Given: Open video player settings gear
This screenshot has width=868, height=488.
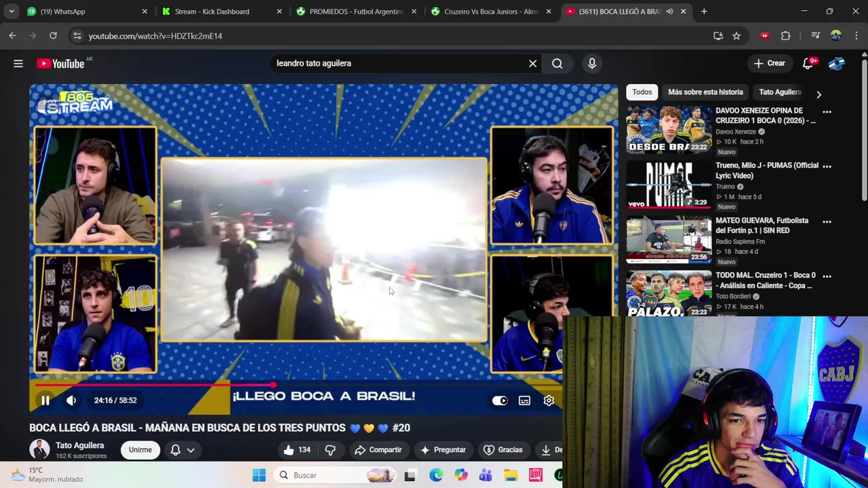Looking at the screenshot, I should tap(549, 400).
